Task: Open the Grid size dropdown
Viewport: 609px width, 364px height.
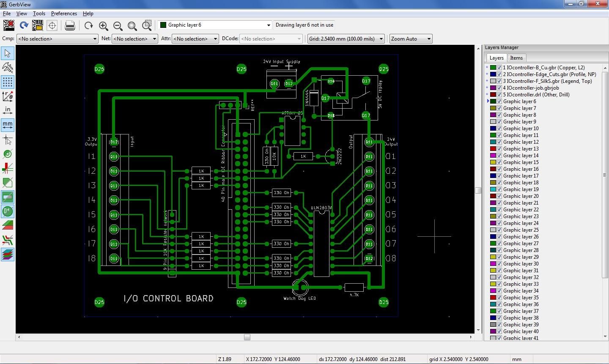Action: pyautogui.click(x=380, y=38)
